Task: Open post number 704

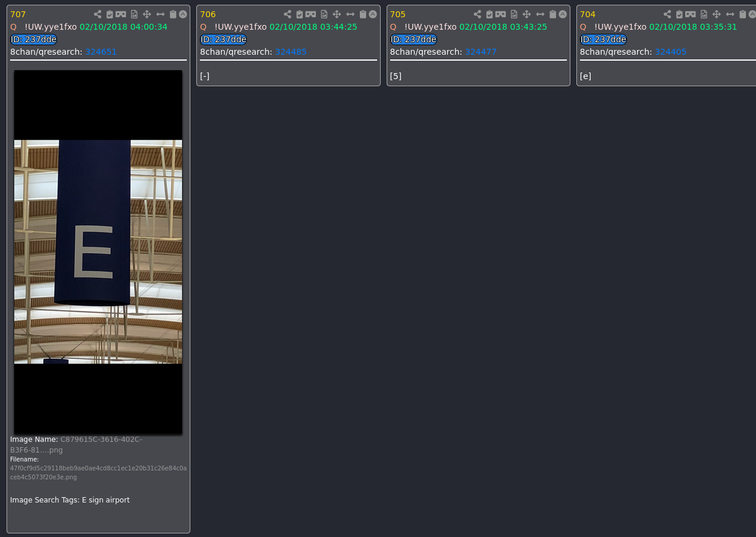Action: tap(588, 14)
